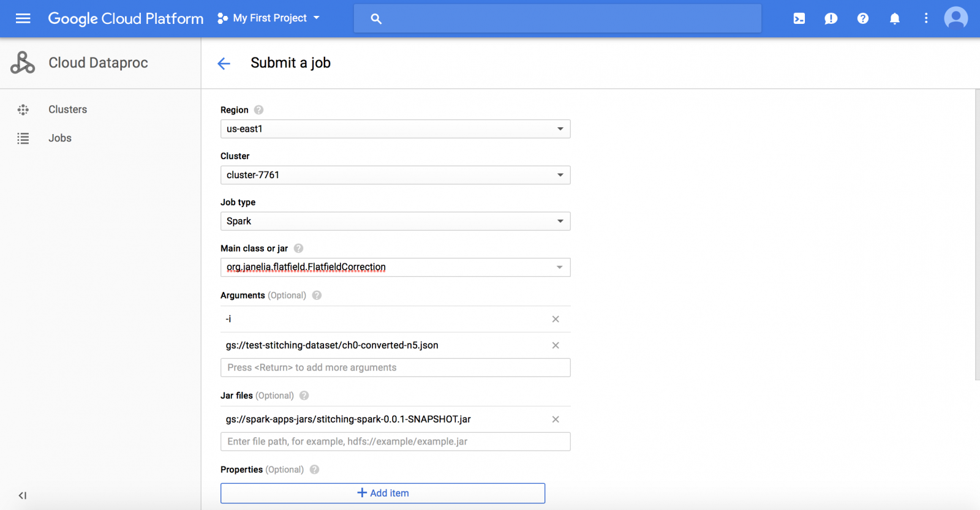980x510 pixels.
Task: Open the help question mark icon
Action: pyautogui.click(x=863, y=18)
